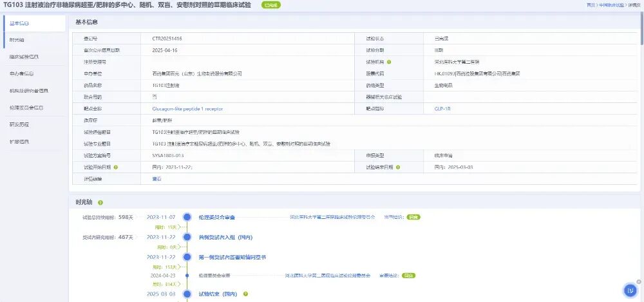Open 河北医科大学第二医院 ethics committee link
644x302 pixels.
coord(332,217)
